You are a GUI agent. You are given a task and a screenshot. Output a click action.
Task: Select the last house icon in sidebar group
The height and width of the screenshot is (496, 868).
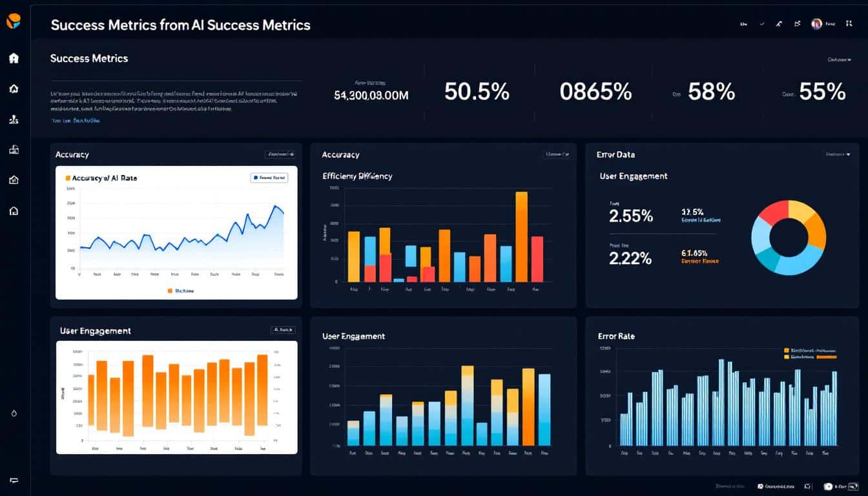[14, 211]
